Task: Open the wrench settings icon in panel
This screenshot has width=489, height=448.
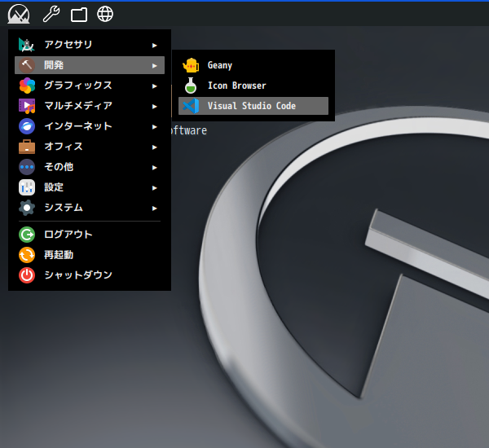Action: click(x=51, y=14)
